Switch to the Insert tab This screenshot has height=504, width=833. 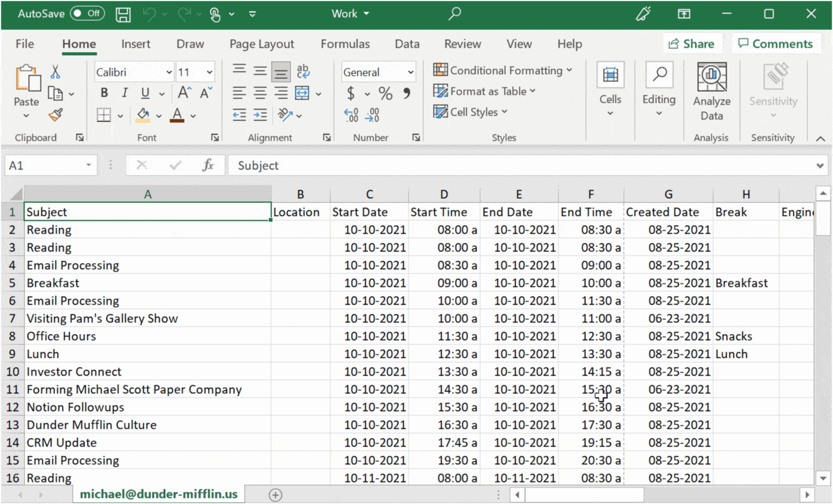pos(136,44)
